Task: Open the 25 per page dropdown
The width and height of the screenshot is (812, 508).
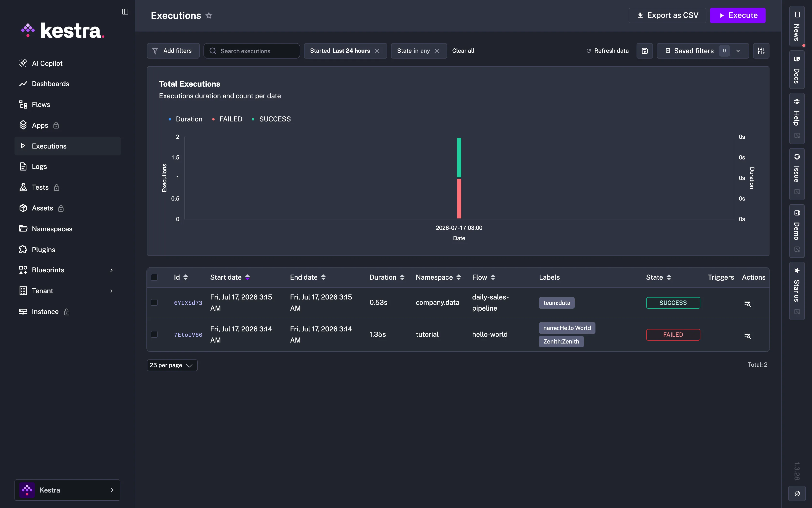Action: click(x=172, y=365)
